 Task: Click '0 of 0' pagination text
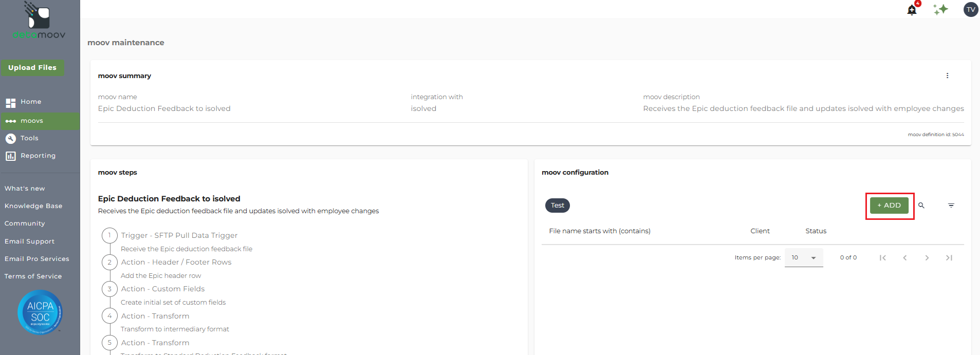tap(848, 258)
